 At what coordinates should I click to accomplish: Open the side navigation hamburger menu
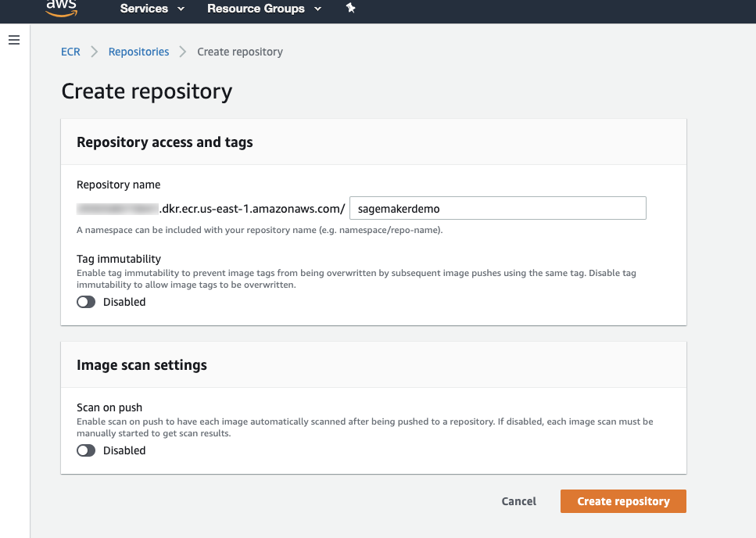(14, 40)
